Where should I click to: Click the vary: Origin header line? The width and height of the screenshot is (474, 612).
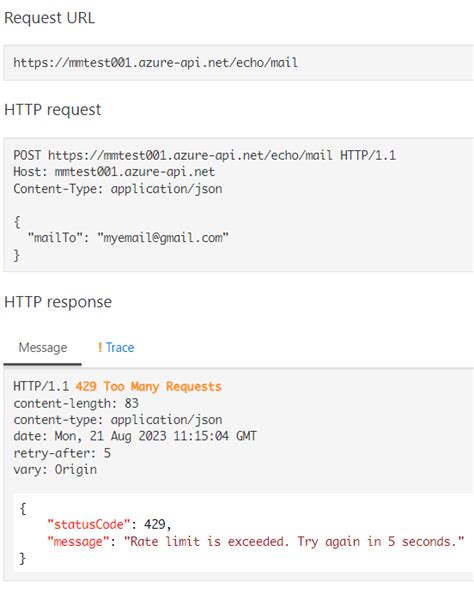pos(55,470)
